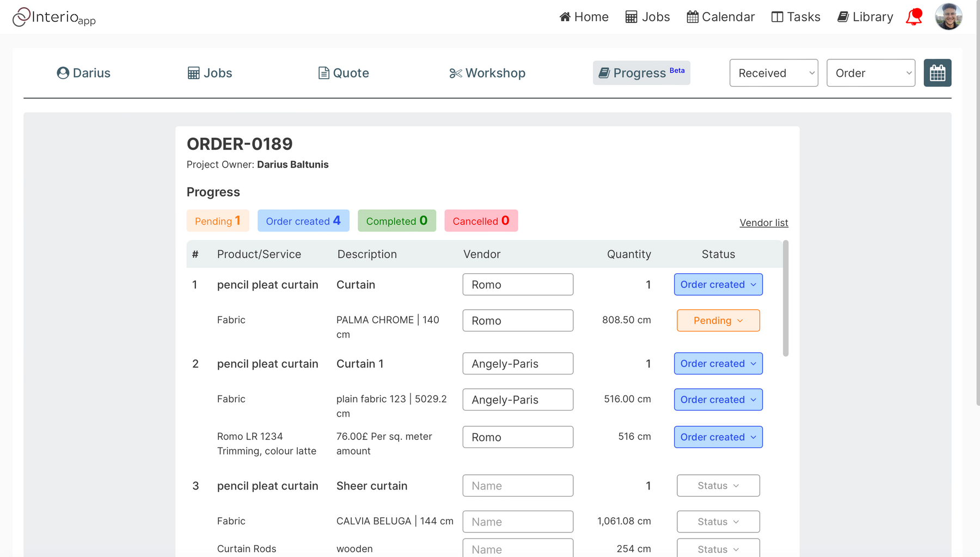Viewport: 980px width, 557px height.
Task: Click Sheer curtain description
Action: coord(372,486)
